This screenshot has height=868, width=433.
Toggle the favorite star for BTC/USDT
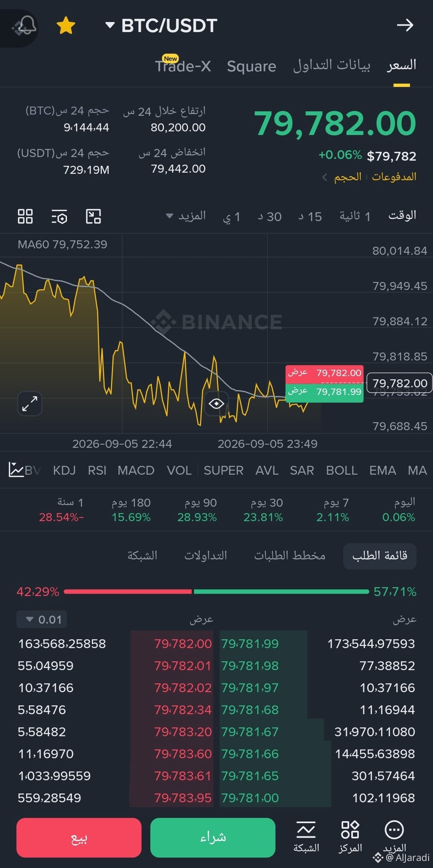66,26
